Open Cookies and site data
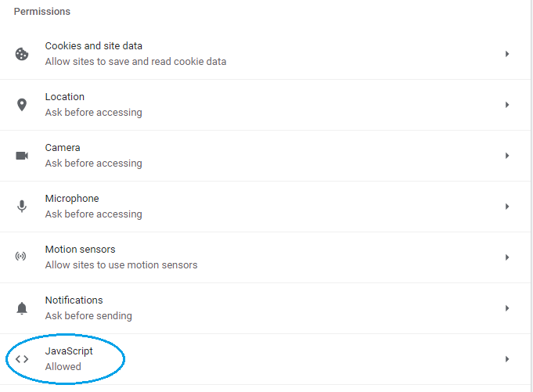This screenshot has width=533, height=392. point(94,46)
